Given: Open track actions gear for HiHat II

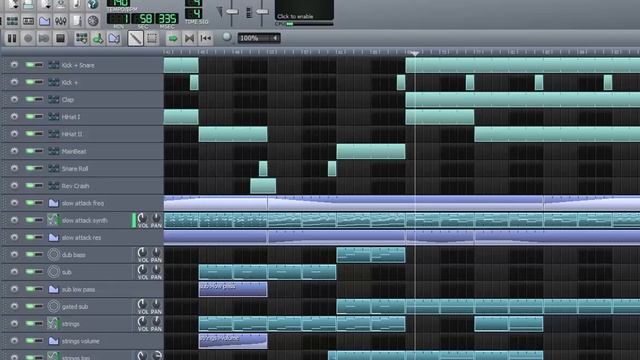Looking at the screenshot, I should (x=14, y=133).
